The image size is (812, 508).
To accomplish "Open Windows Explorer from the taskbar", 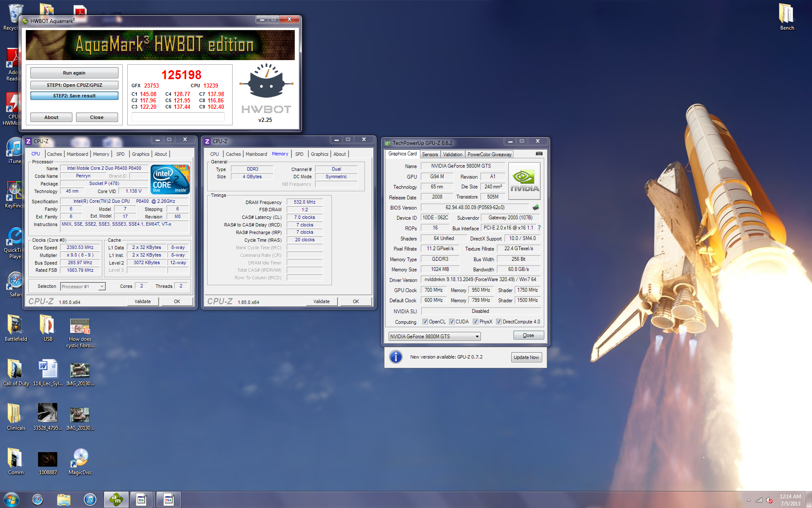I will [64, 500].
